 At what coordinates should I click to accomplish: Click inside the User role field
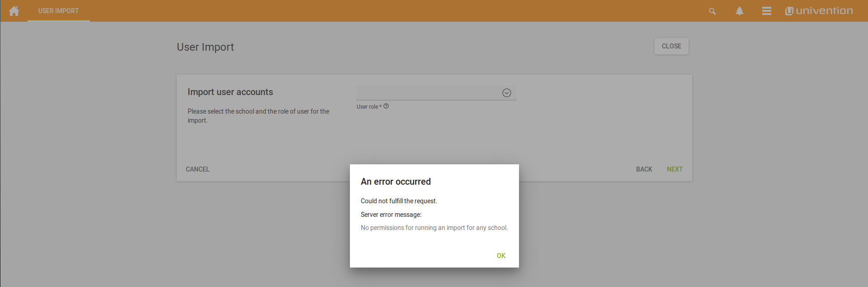(427, 93)
